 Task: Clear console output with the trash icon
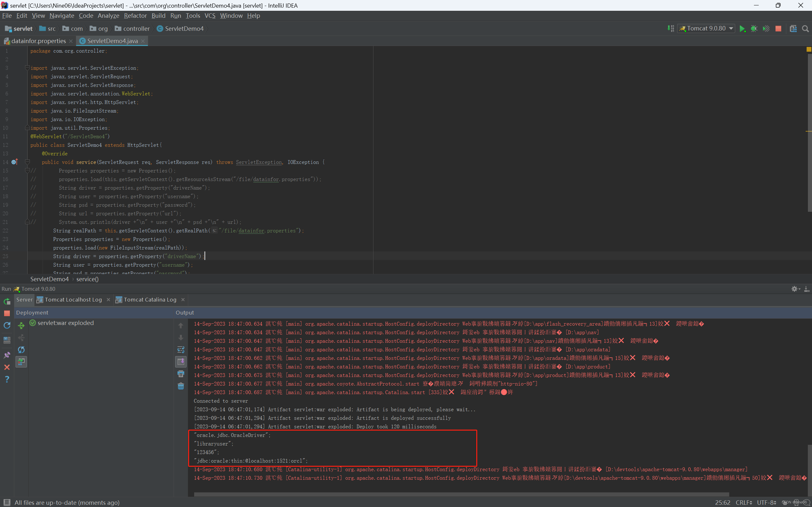pyautogui.click(x=181, y=386)
